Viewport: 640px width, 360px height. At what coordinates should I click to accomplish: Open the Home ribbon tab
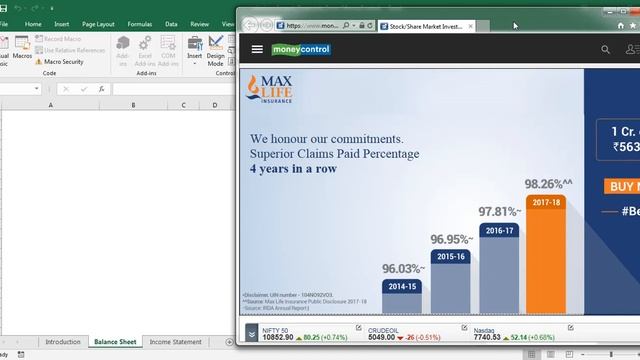tap(33, 24)
